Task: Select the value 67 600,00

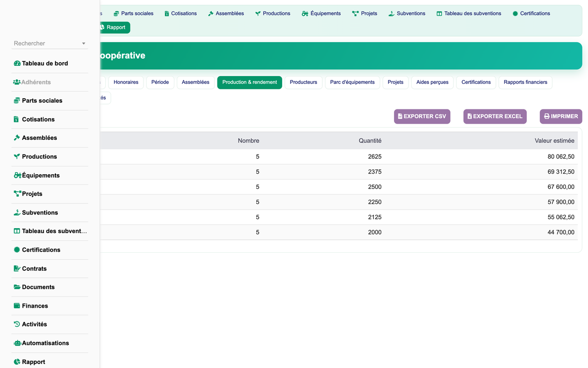Action: pos(561,187)
